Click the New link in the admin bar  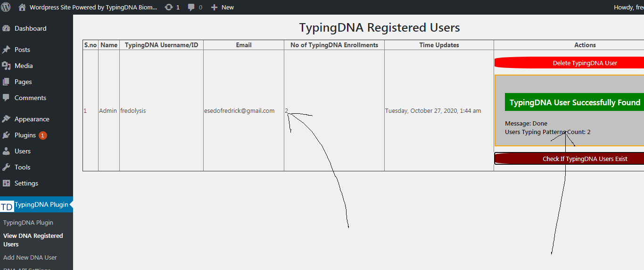coord(228,7)
